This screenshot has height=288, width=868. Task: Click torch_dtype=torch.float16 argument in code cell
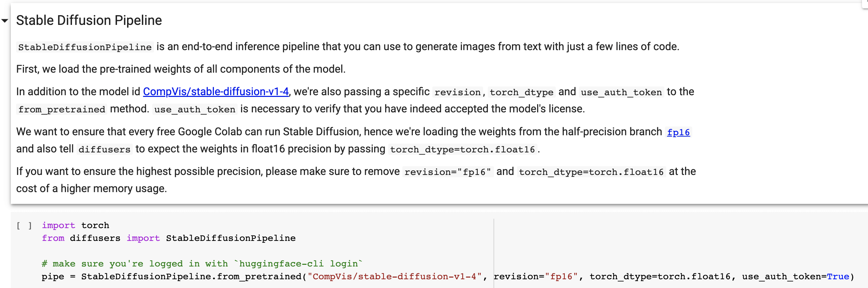click(660, 276)
